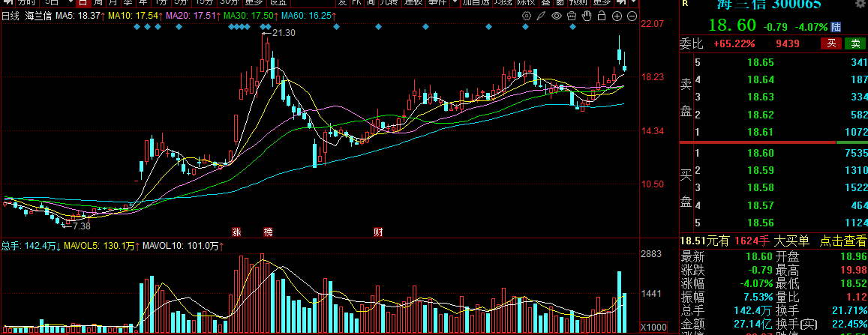Click the yellow R marker beside stock name

685,3
